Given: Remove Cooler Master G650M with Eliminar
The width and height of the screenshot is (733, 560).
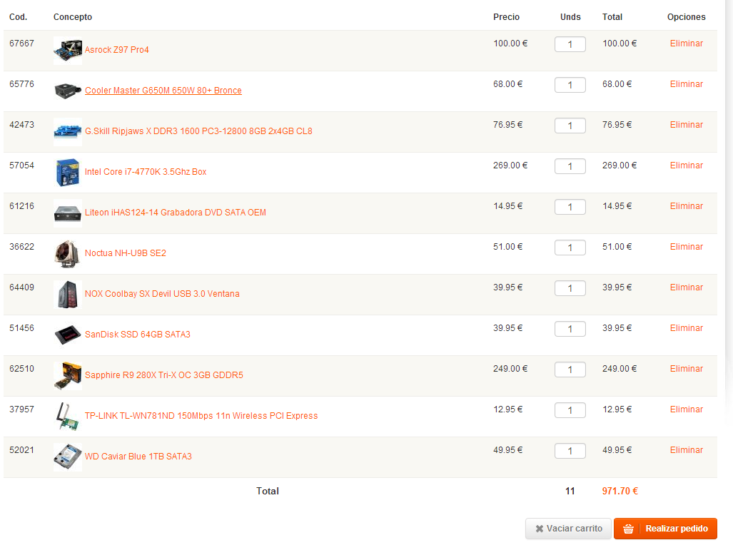Looking at the screenshot, I should coord(687,84).
